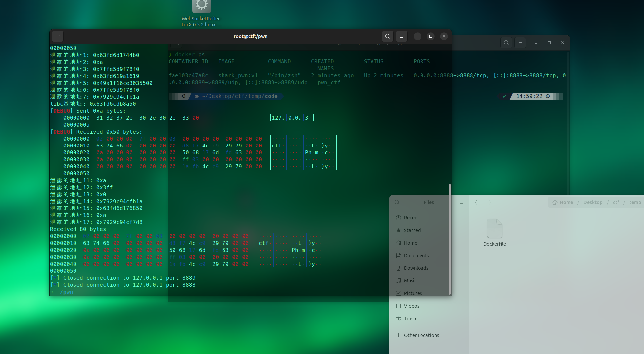Maximize the background terminal window
Image resolution: width=644 pixels, height=354 pixels.
(x=549, y=43)
